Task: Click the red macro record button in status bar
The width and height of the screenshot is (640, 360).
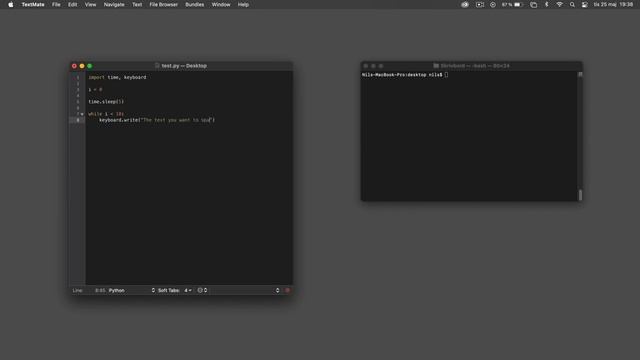Action: 287,291
